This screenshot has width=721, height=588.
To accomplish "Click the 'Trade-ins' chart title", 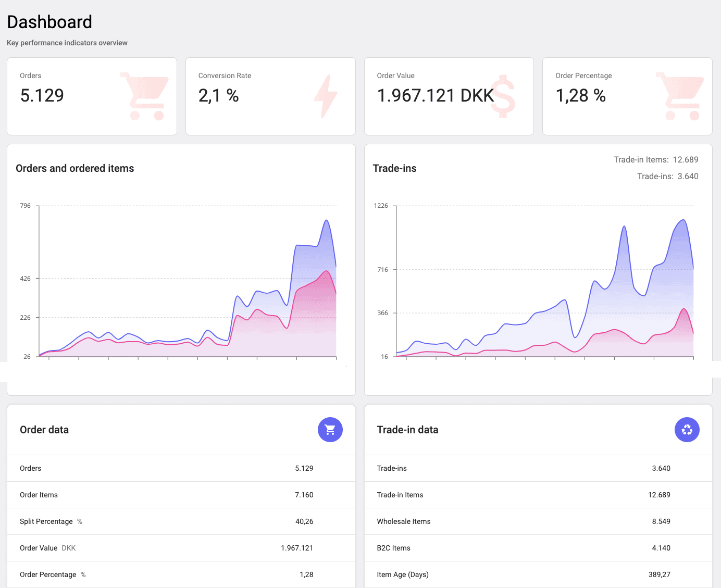I will 395,168.
